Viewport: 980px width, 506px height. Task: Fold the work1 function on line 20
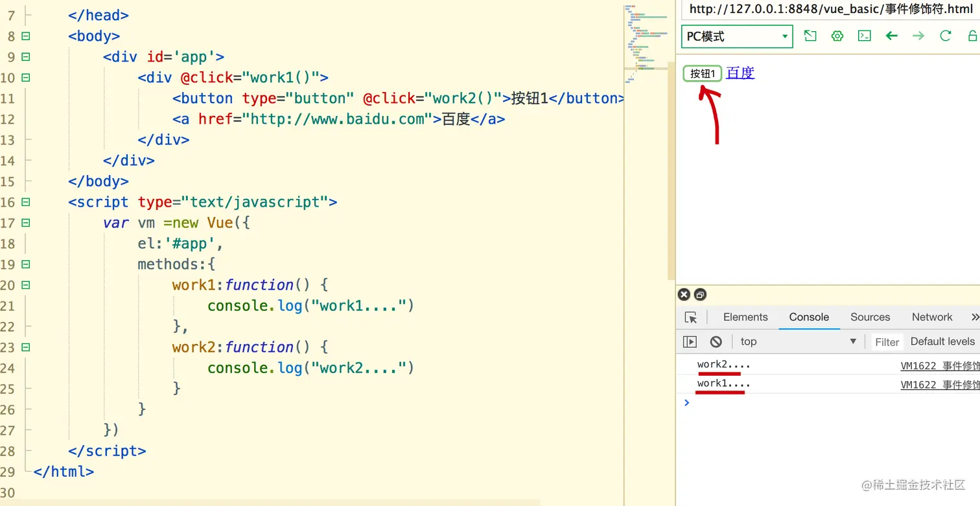point(26,285)
